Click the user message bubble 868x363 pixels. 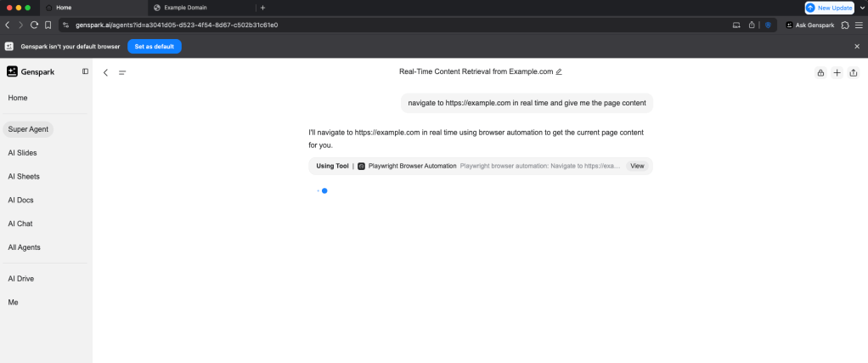527,103
